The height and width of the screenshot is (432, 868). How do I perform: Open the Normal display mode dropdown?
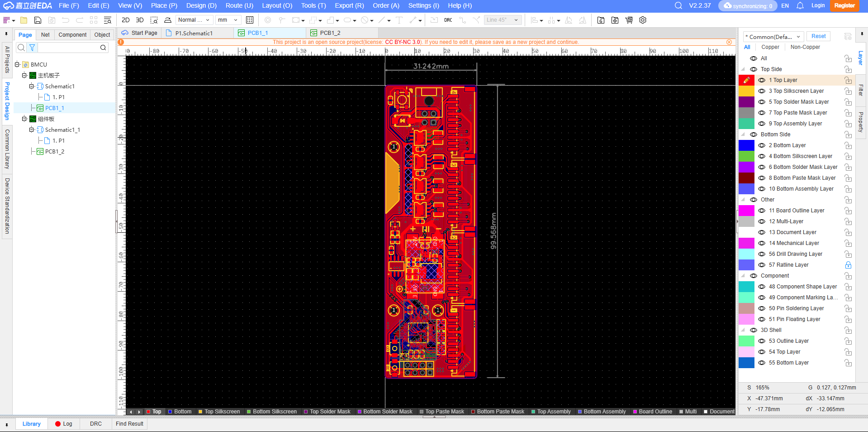pyautogui.click(x=194, y=20)
